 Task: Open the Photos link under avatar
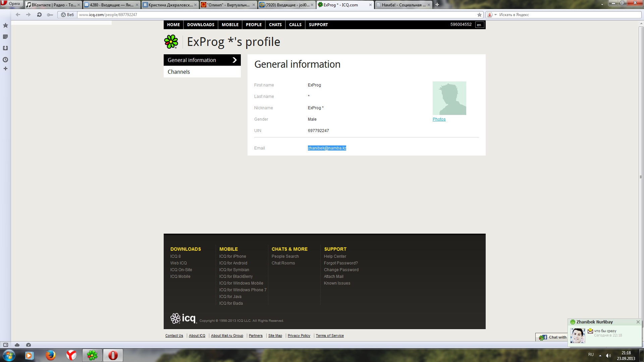[x=439, y=119]
